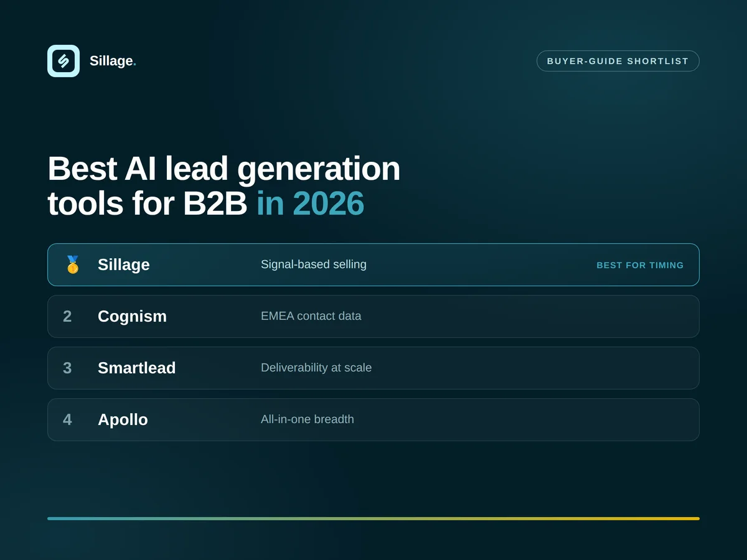Click the Sillage name in first row
This screenshot has width=747, height=560.
click(124, 265)
